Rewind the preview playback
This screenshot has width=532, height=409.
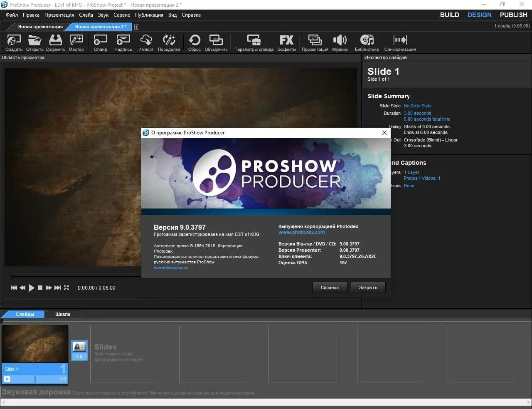pyautogui.click(x=22, y=288)
